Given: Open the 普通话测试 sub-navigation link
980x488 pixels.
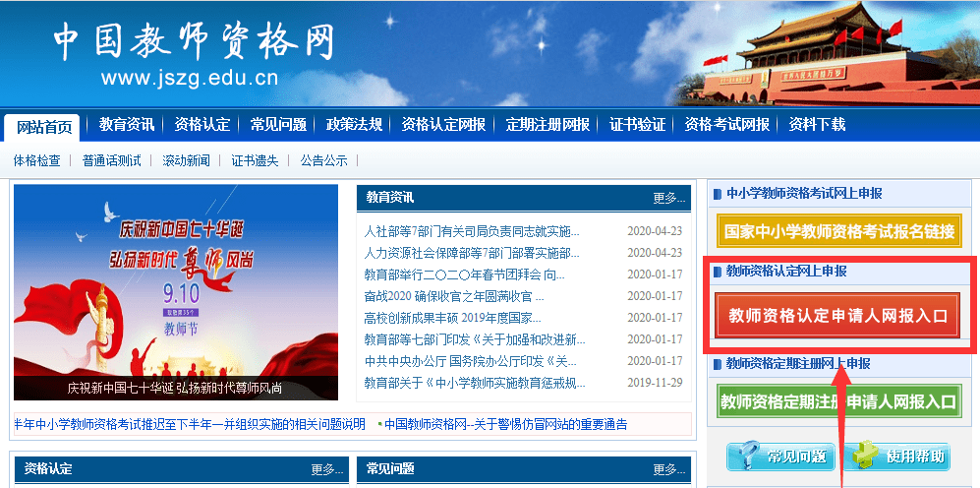Looking at the screenshot, I should pos(111,160).
